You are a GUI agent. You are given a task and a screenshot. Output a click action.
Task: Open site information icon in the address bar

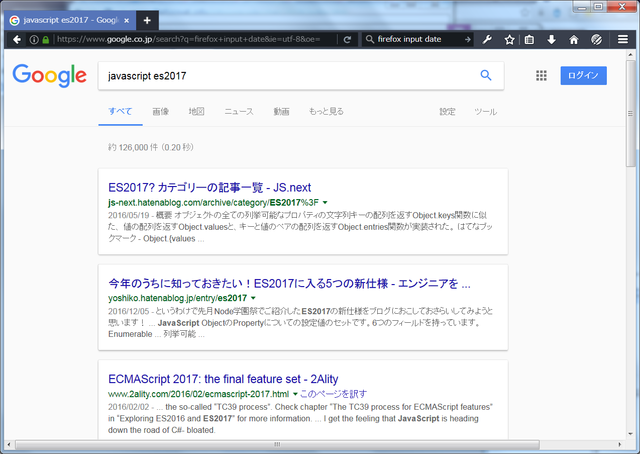(x=34, y=40)
